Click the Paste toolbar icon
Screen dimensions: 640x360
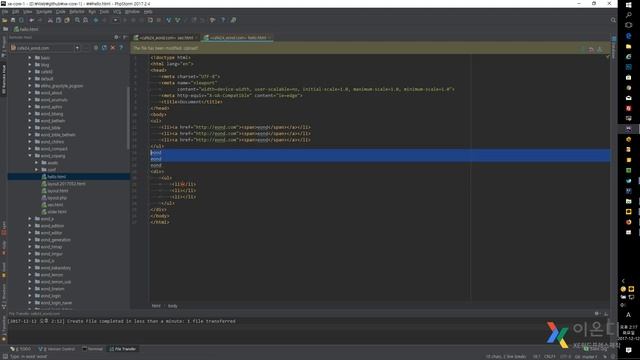[67, 20]
